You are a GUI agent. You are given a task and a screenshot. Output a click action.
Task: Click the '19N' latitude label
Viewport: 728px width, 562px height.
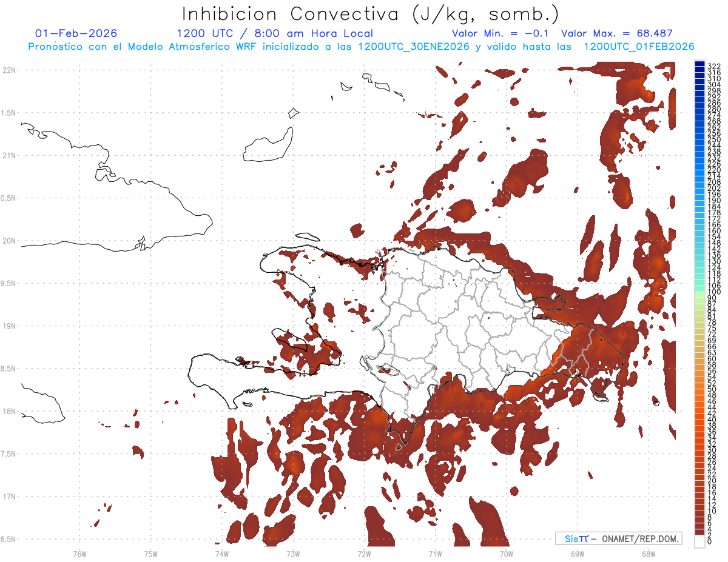click(8, 326)
